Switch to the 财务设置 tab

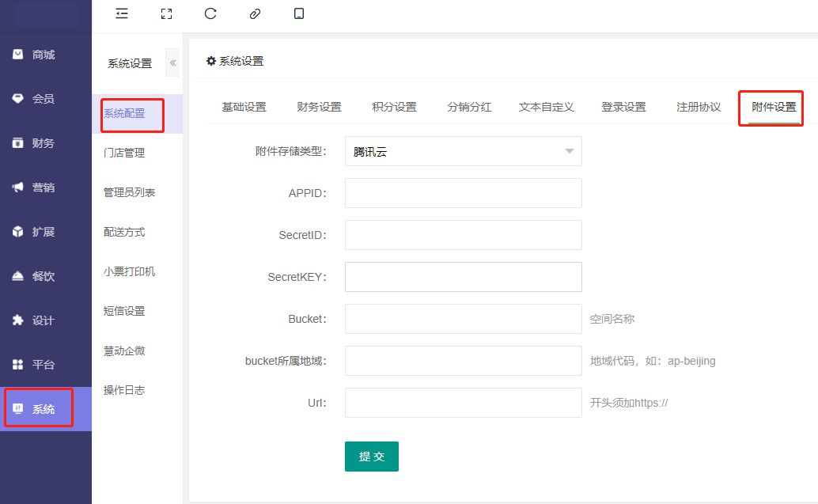coord(319,108)
